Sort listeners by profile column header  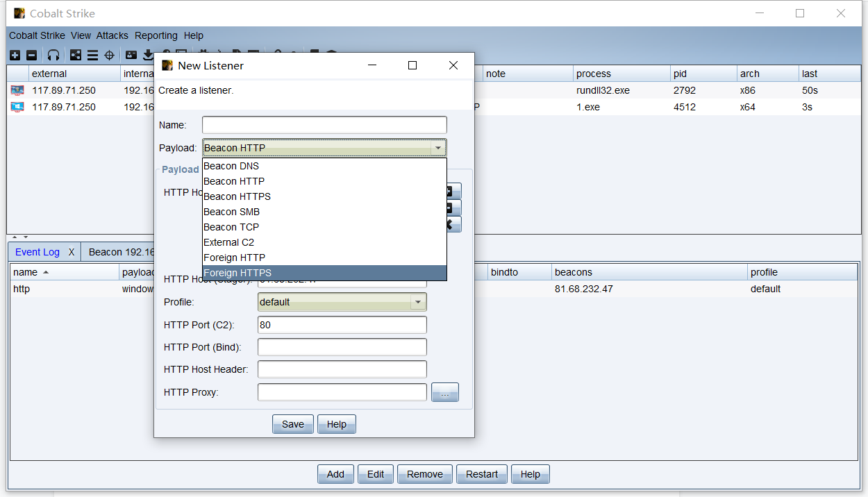803,272
